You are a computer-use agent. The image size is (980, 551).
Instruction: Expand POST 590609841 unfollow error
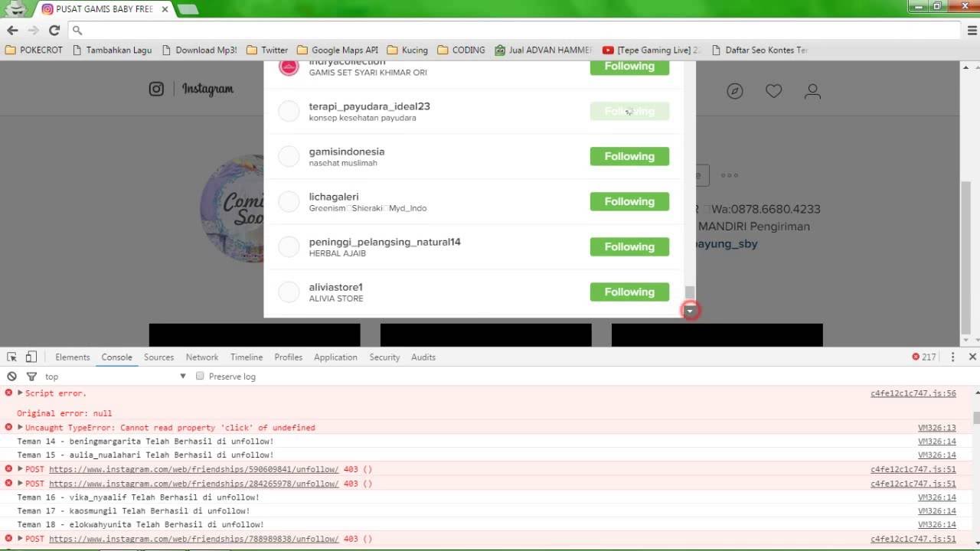tap(21, 469)
